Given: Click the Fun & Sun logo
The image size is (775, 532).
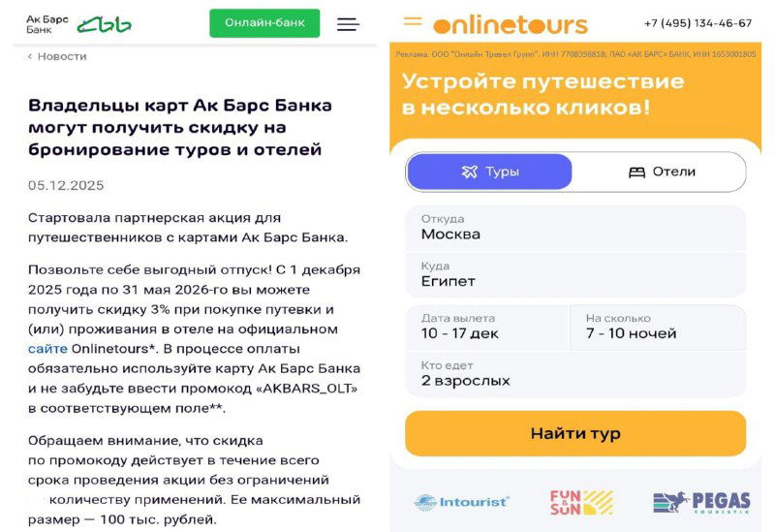Looking at the screenshot, I should tap(581, 502).
